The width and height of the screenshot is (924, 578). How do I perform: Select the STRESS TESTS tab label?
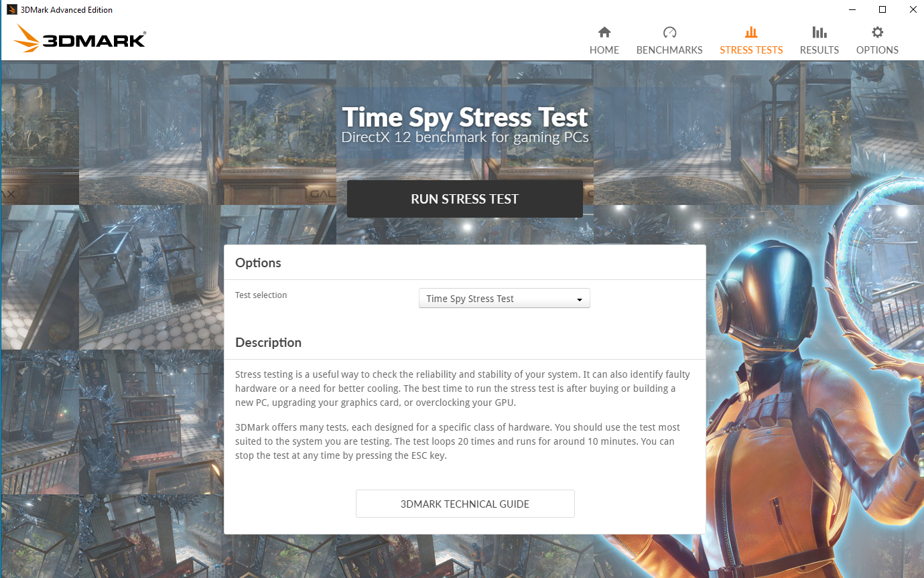[x=751, y=50]
